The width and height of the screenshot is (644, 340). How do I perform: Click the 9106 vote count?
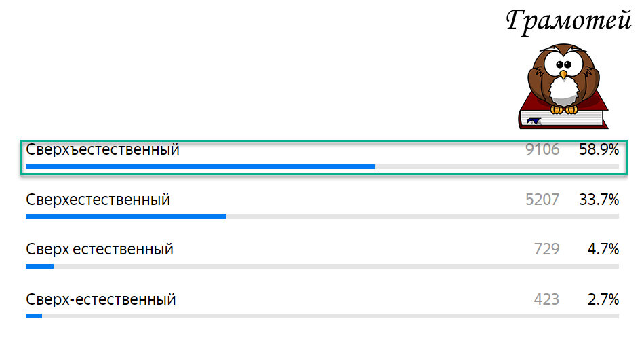[542, 150]
